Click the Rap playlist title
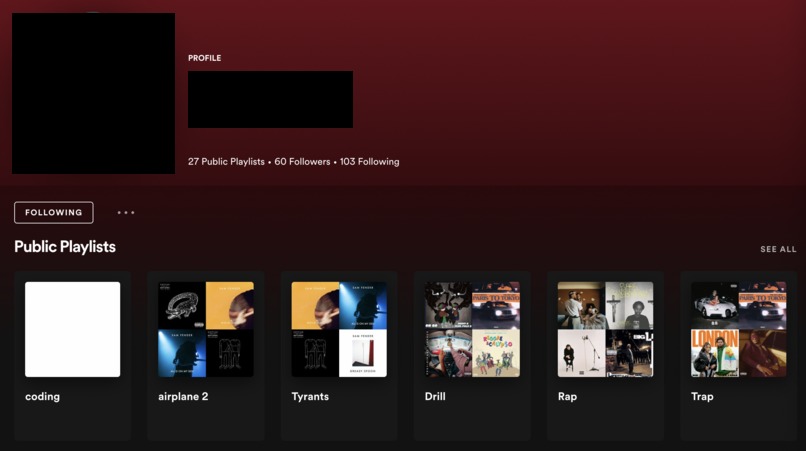Viewport: 806px width, 451px height. coord(567,396)
